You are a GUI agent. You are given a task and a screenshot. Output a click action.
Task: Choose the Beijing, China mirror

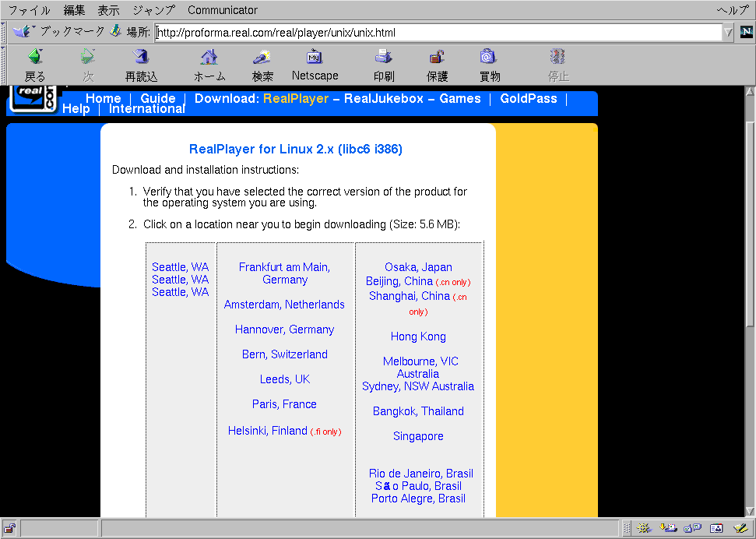click(x=399, y=281)
